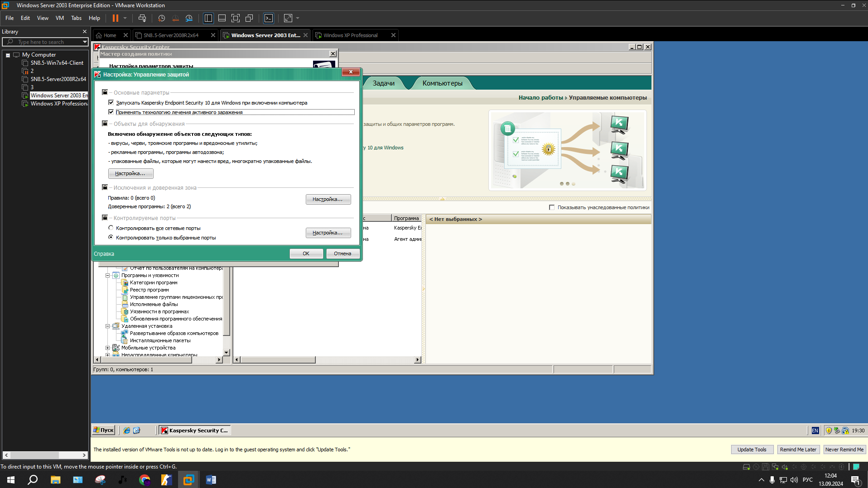868x488 pixels.
Task: Toggle active infection treatment technology checkbox
Action: pos(111,112)
